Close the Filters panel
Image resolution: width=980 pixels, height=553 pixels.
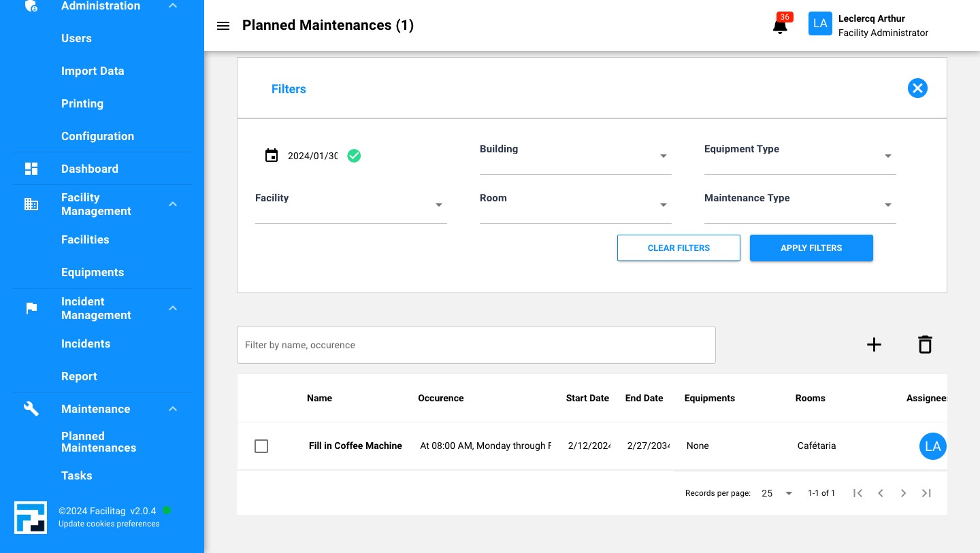pos(917,88)
